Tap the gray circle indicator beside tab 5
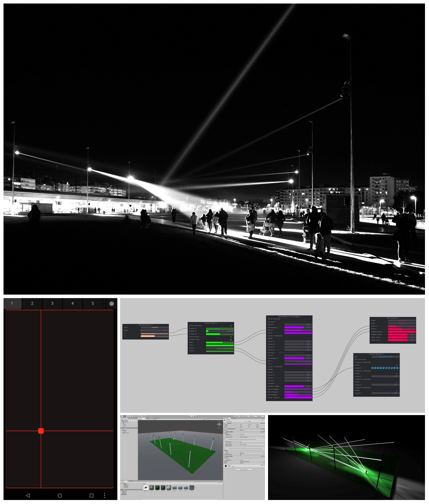The height and width of the screenshot is (504, 429). click(x=112, y=304)
